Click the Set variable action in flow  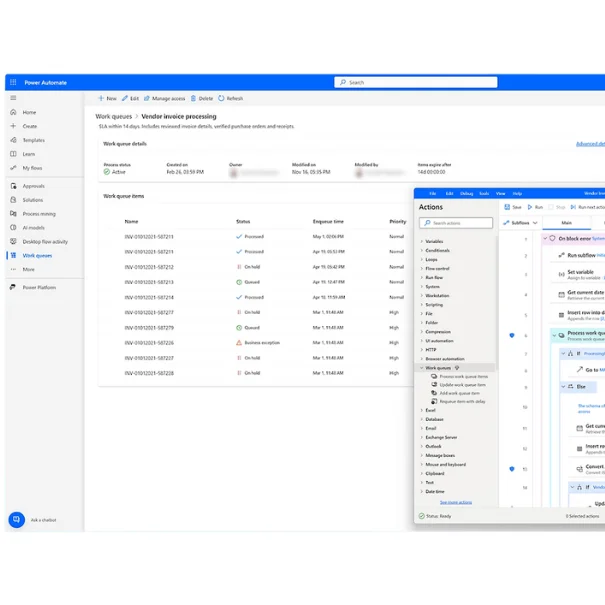coord(579,274)
